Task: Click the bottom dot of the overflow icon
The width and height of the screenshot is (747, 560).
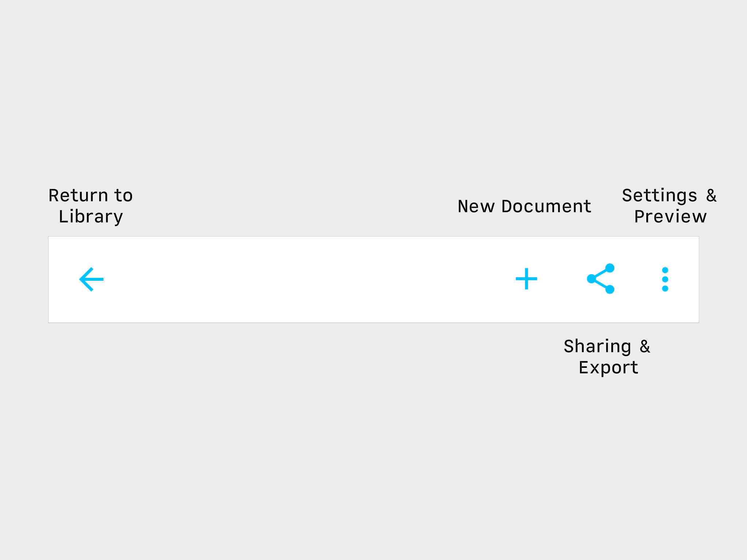Action: coord(665,288)
